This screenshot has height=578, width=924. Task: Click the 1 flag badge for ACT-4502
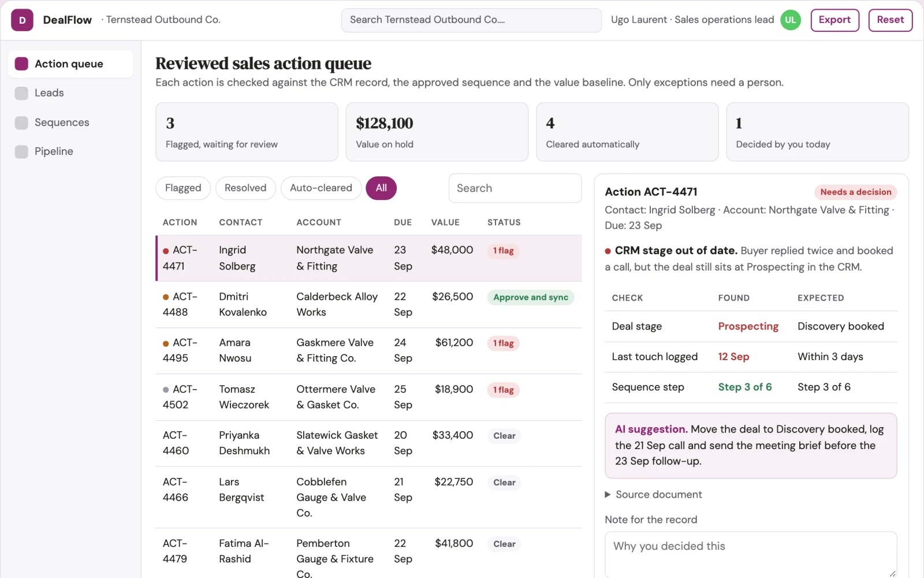[503, 390]
